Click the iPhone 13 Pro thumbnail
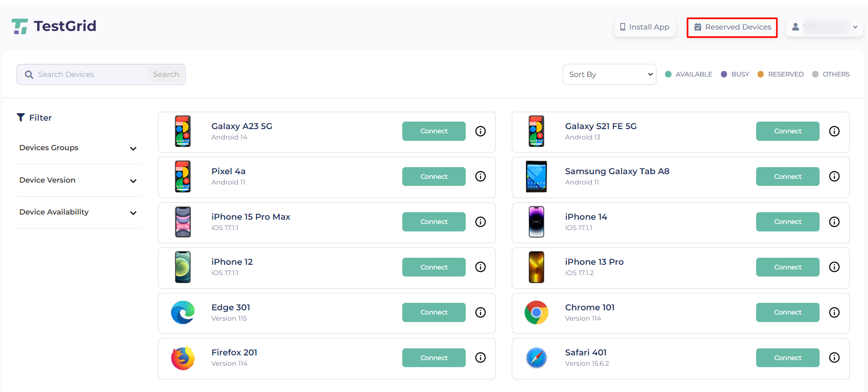 click(x=536, y=267)
